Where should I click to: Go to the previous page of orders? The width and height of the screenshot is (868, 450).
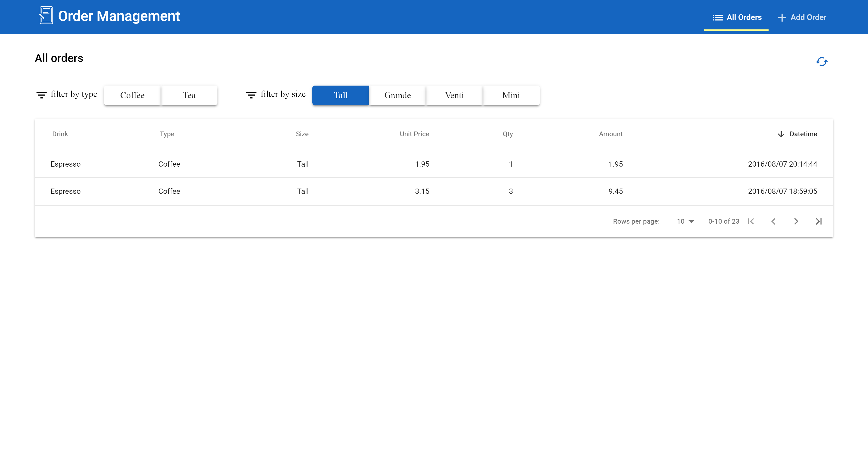point(773,221)
